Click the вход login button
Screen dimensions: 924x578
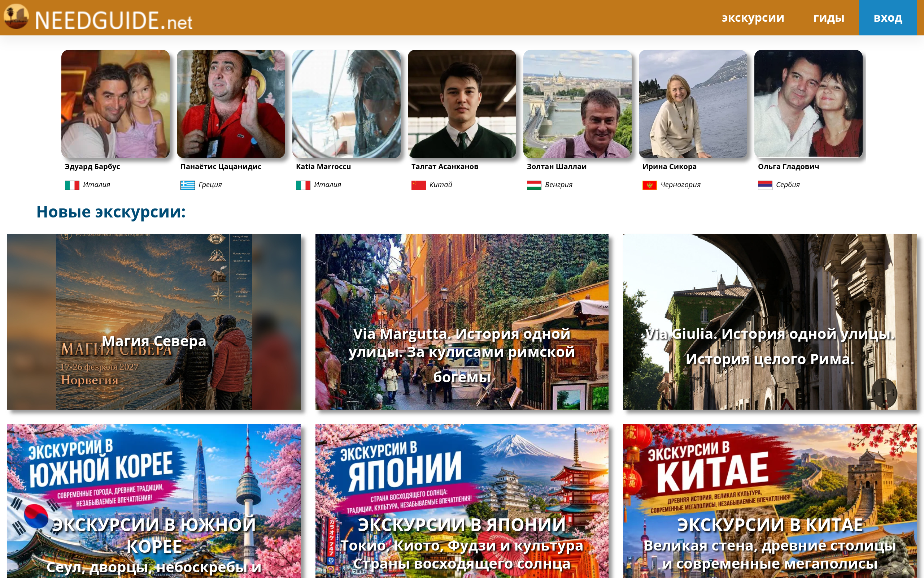tap(888, 18)
